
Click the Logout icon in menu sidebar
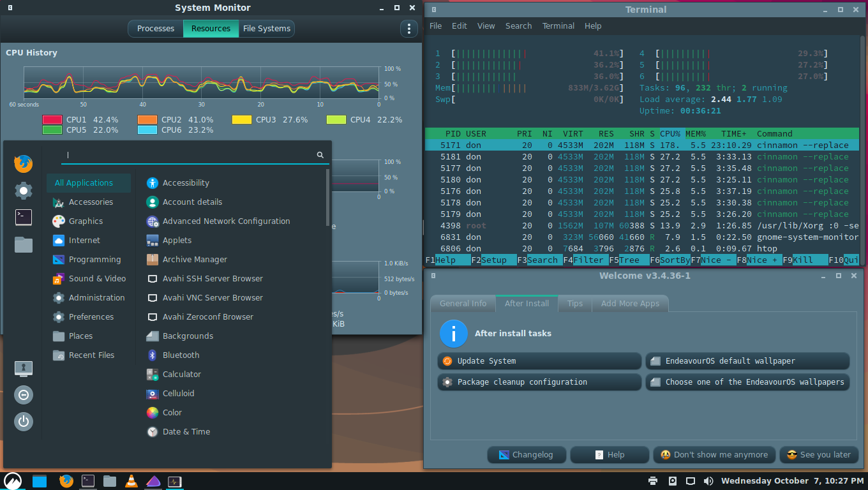(24, 395)
